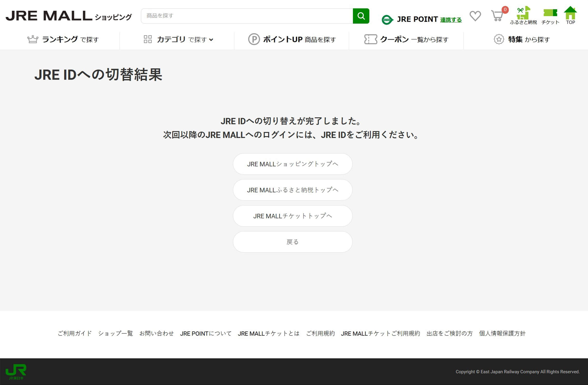Open ランキングで探す menu item
The image size is (588, 385).
[x=63, y=39]
